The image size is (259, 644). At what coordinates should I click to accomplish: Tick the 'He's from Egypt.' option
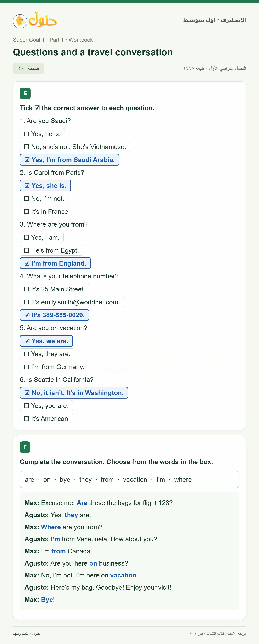point(51,250)
